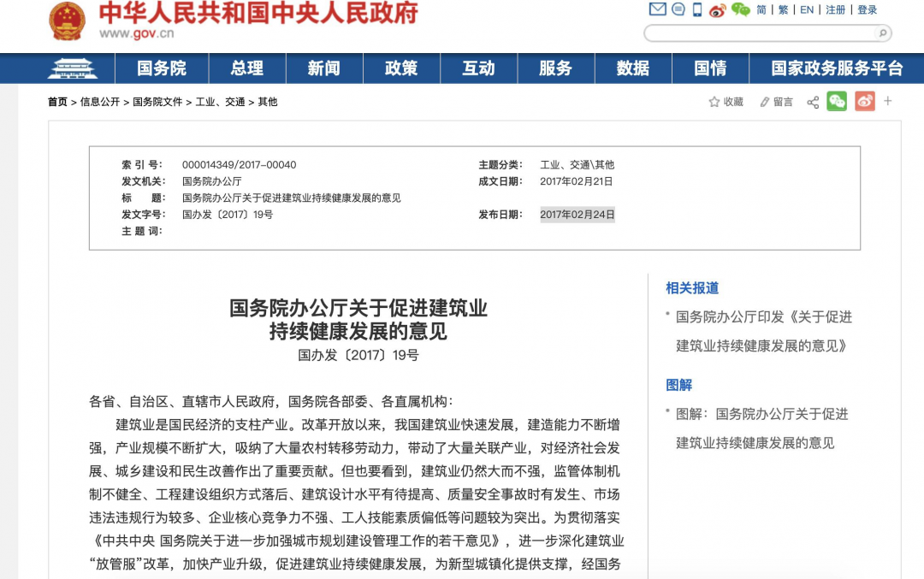The height and width of the screenshot is (579, 924).
Task: Go to 国务院文件 in breadcrumb
Action: [157, 102]
